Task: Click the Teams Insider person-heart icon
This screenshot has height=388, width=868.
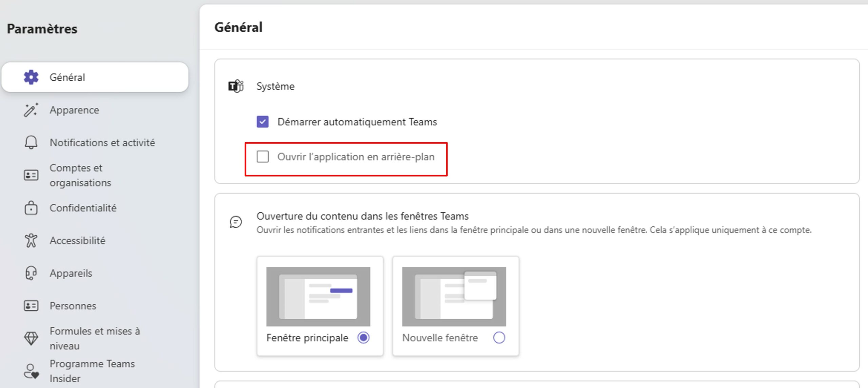Action: pyautogui.click(x=31, y=371)
